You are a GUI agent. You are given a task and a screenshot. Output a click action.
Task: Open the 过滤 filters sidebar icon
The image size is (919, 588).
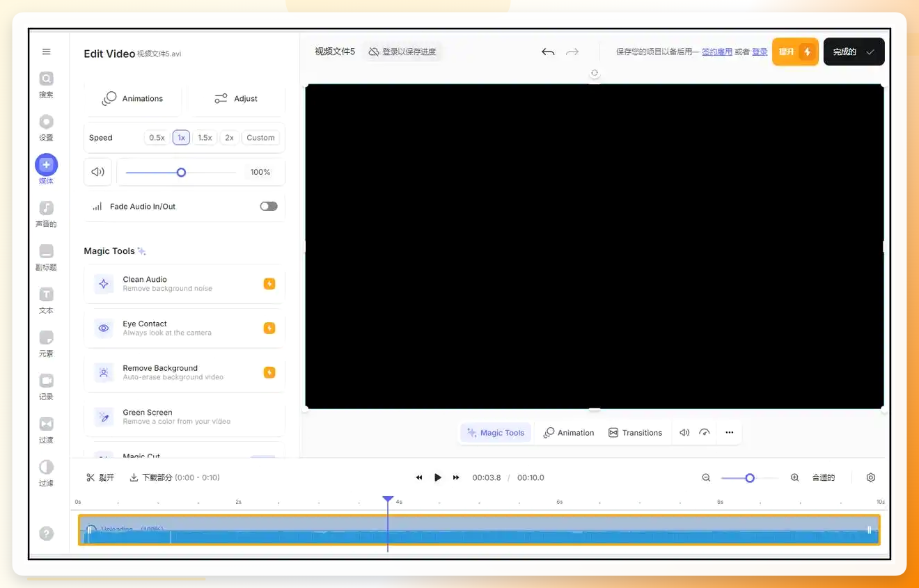click(46, 467)
